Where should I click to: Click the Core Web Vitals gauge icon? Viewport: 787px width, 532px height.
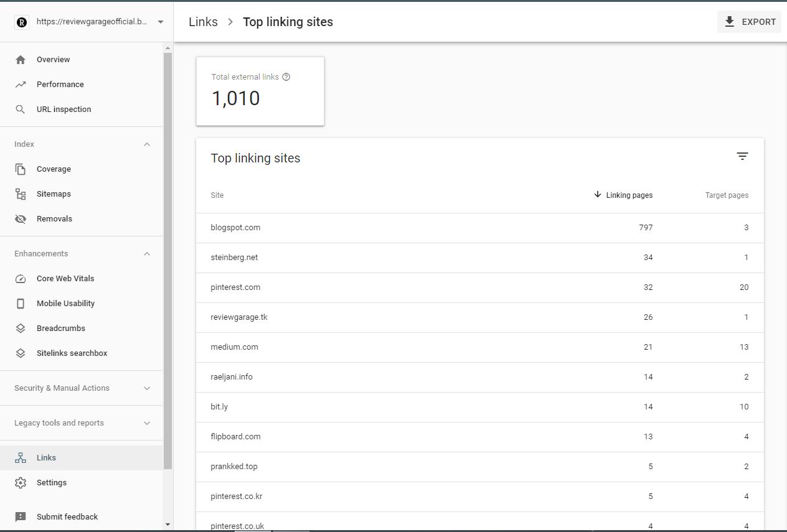click(21, 279)
